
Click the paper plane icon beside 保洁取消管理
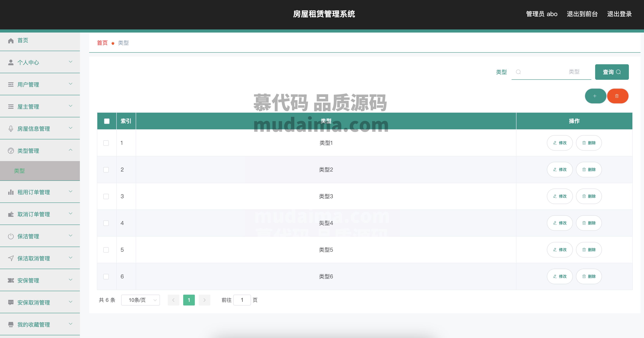(11, 258)
